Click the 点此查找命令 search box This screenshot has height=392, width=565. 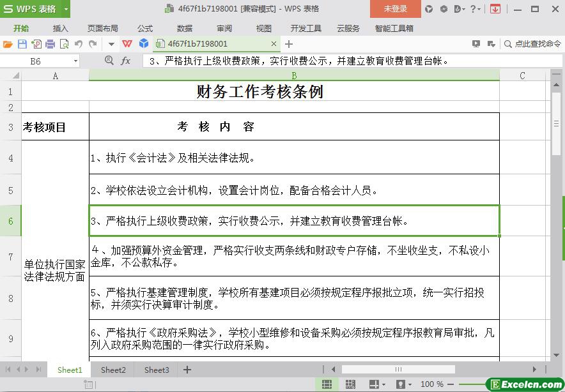point(532,44)
